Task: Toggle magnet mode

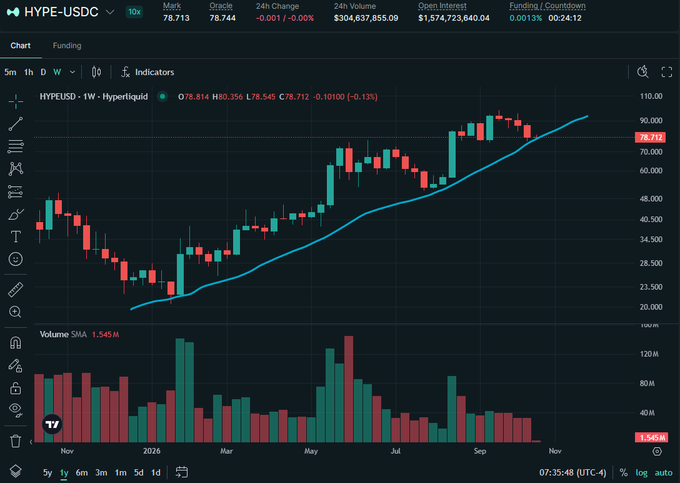Action: coord(16,343)
